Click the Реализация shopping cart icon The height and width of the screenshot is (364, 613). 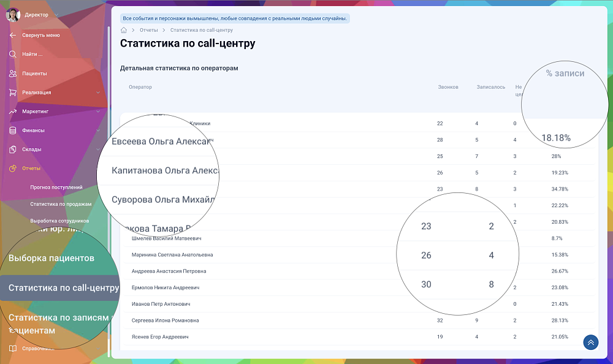(13, 93)
